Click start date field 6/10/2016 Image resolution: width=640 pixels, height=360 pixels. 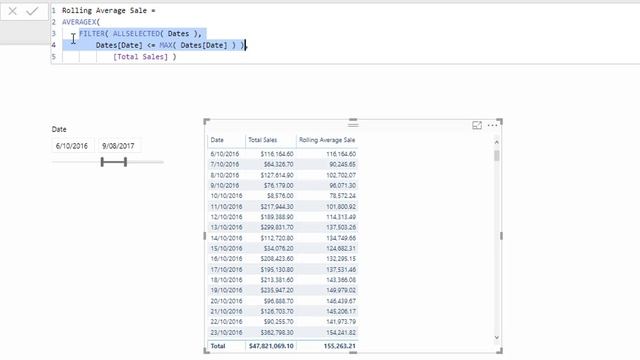point(72,146)
